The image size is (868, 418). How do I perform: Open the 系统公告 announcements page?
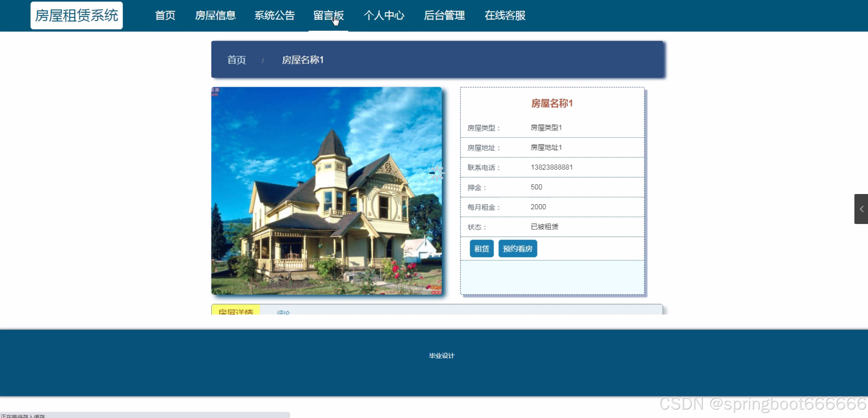274,15
